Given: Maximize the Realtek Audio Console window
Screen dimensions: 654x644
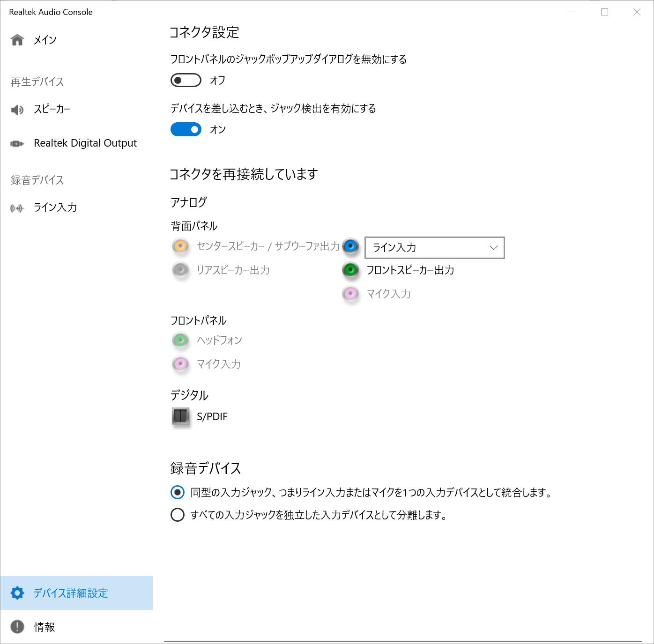Looking at the screenshot, I should coord(604,12).
